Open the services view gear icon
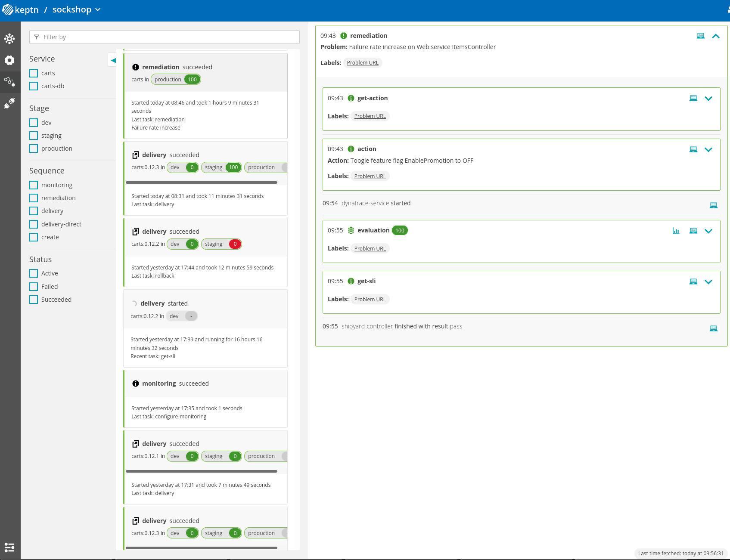 coord(9,60)
